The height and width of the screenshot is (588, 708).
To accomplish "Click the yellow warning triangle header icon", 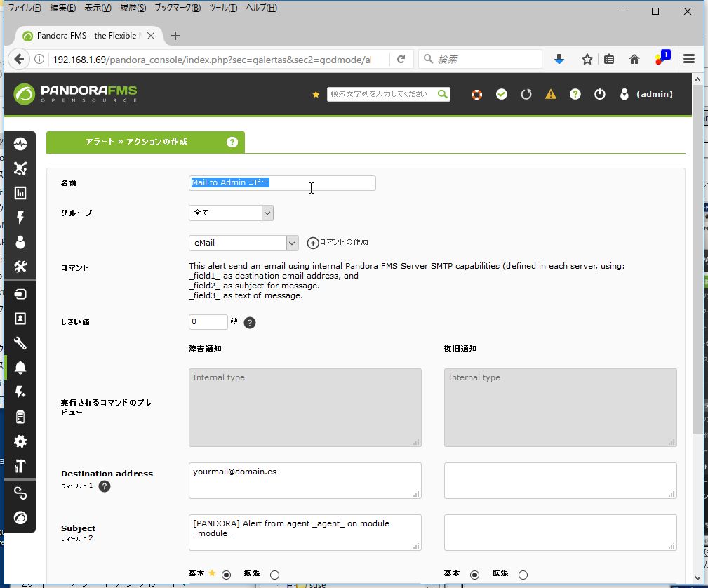I will pyautogui.click(x=551, y=94).
